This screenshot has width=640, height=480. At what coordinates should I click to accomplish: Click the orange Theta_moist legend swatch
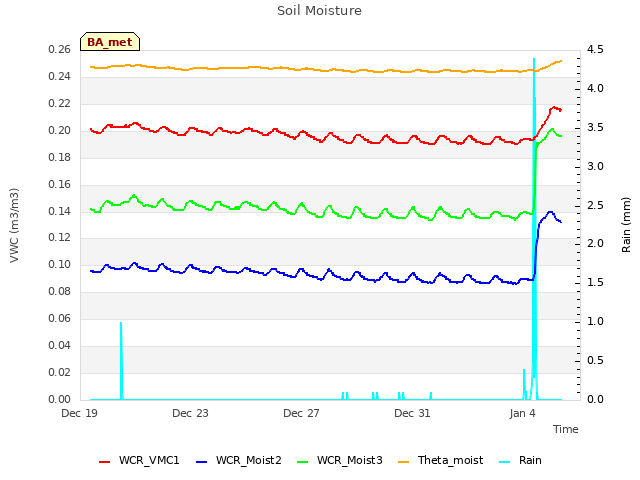tap(403, 462)
